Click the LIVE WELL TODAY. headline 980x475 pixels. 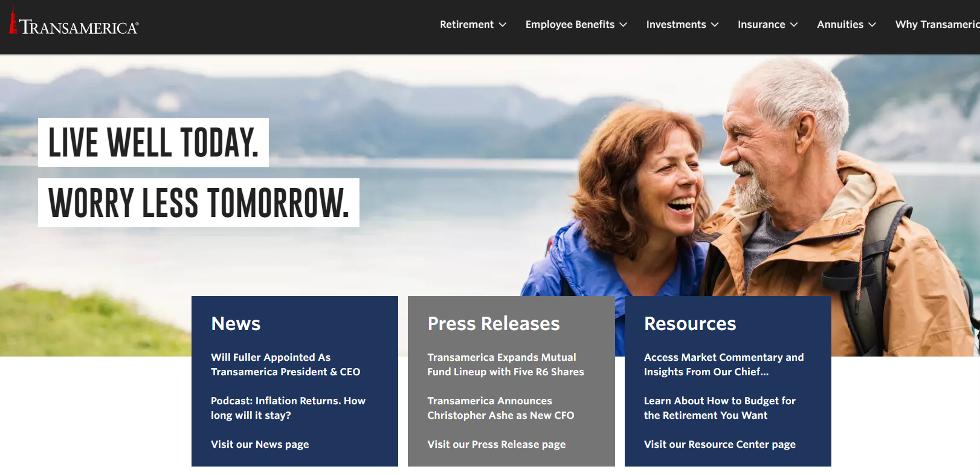pyautogui.click(x=153, y=143)
